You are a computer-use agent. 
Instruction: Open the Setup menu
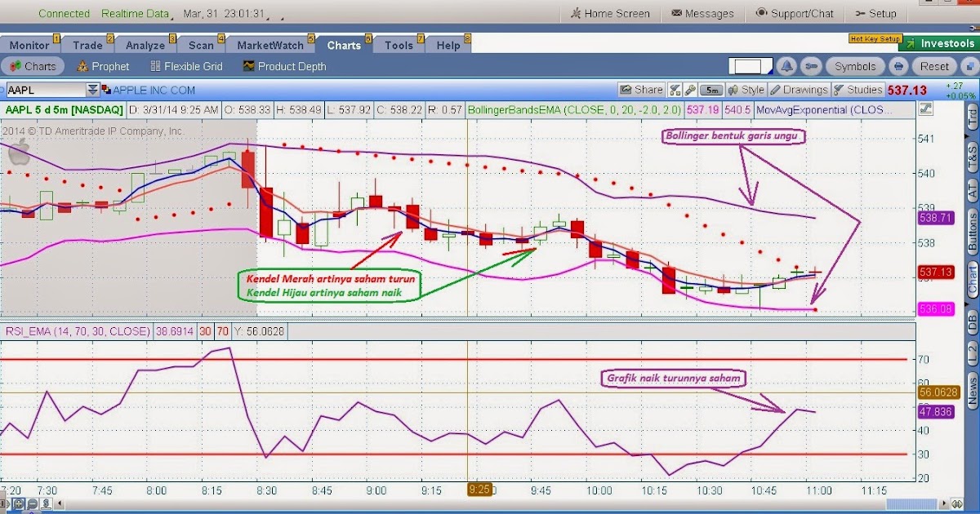pyautogui.click(x=875, y=13)
